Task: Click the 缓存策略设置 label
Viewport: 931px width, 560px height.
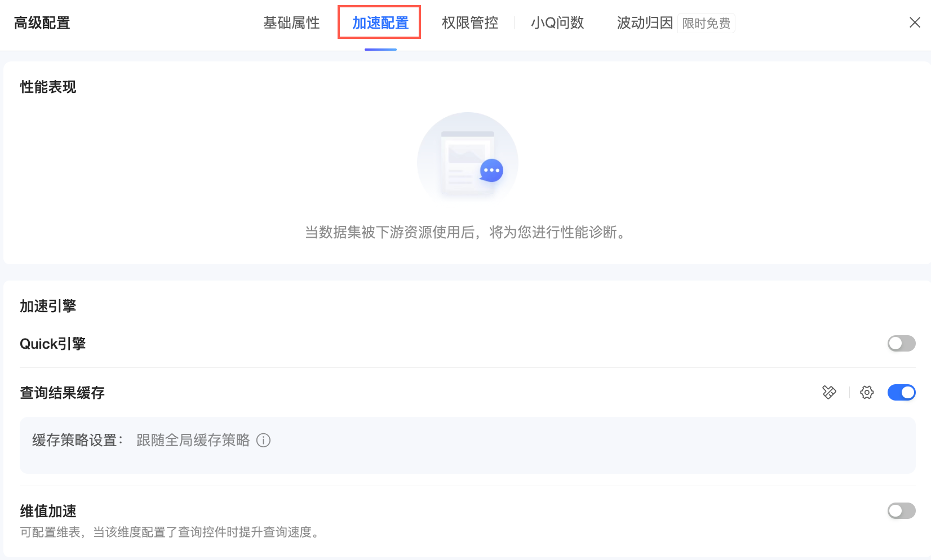Action: [x=78, y=441]
